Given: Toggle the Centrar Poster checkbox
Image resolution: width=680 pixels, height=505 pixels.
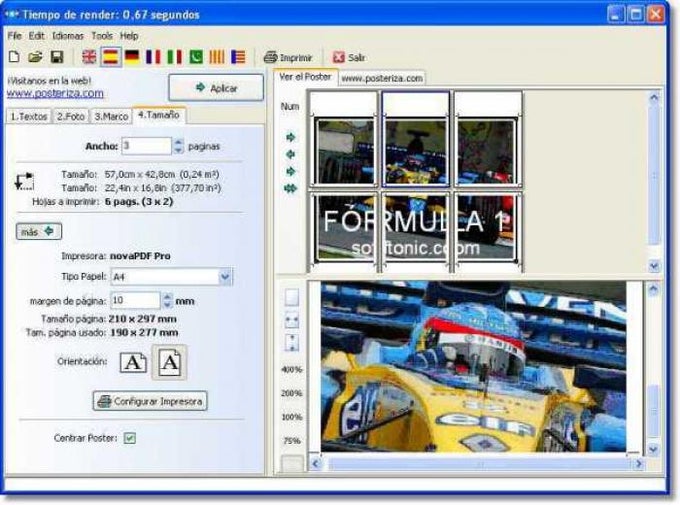Looking at the screenshot, I should [x=129, y=438].
